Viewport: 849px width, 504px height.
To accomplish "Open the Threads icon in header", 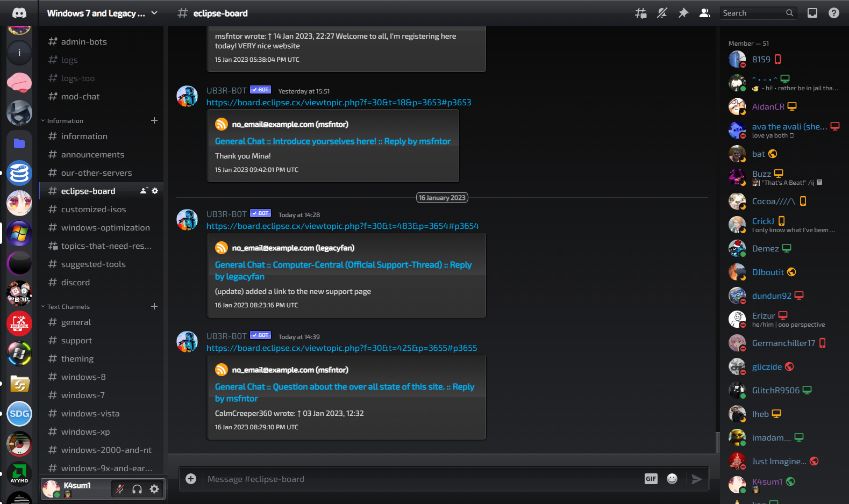I will coord(640,13).
